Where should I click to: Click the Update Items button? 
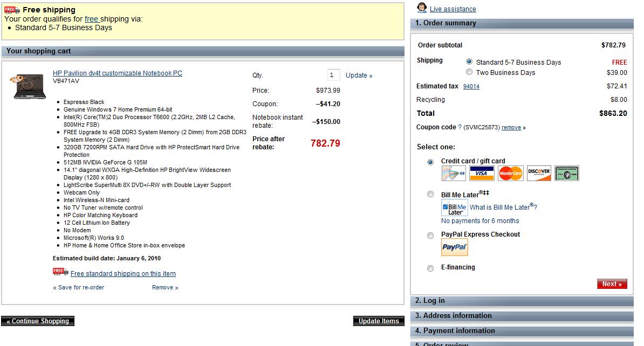[379, 321]
